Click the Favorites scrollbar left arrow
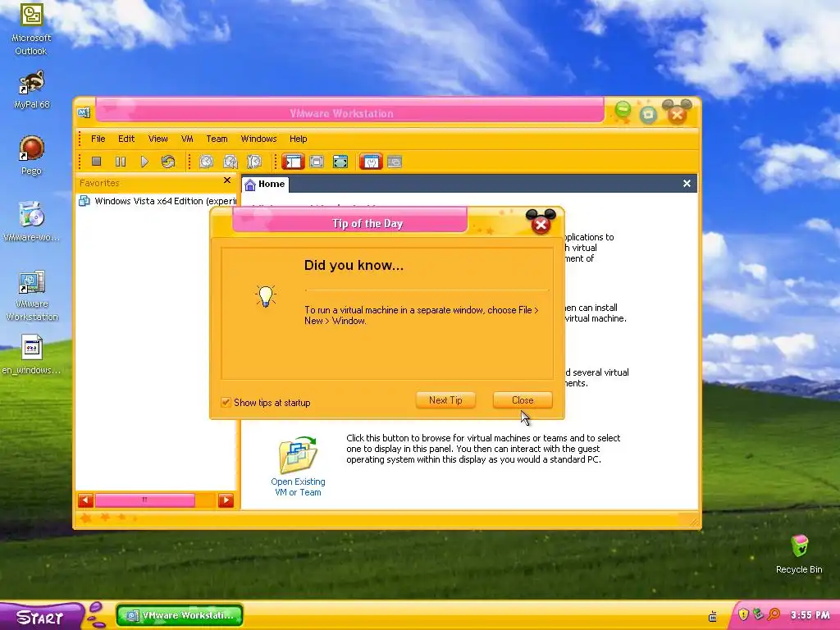840x630 pixels. pyautogui.click(x=85, y=500)
